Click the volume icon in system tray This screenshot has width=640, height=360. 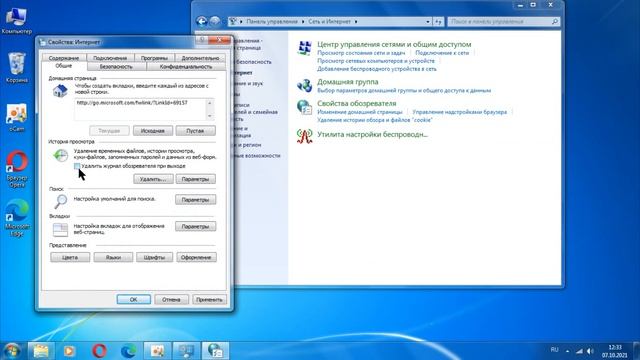[590, 351]
